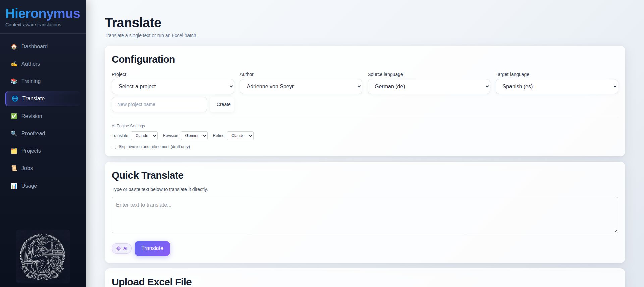Click the AI badge sparkle icon
644x287 pixels.
pyautogui.click(x=119, y=248)
